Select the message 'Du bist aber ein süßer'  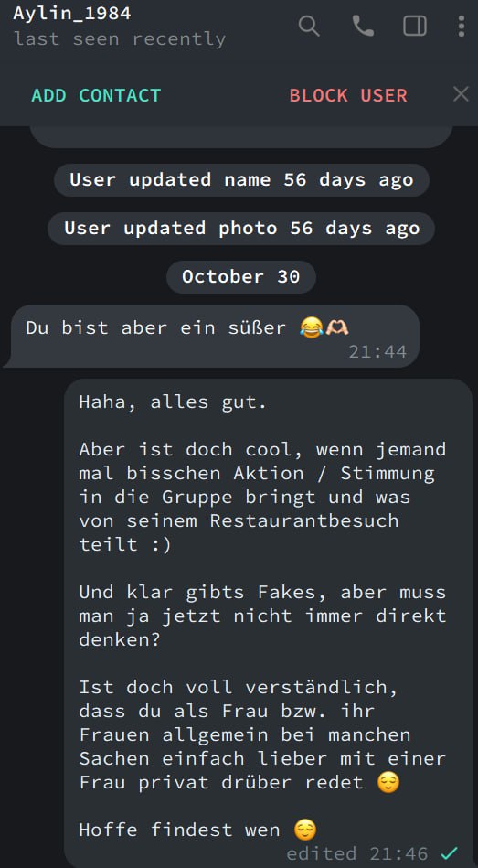[x=212, y=336]
